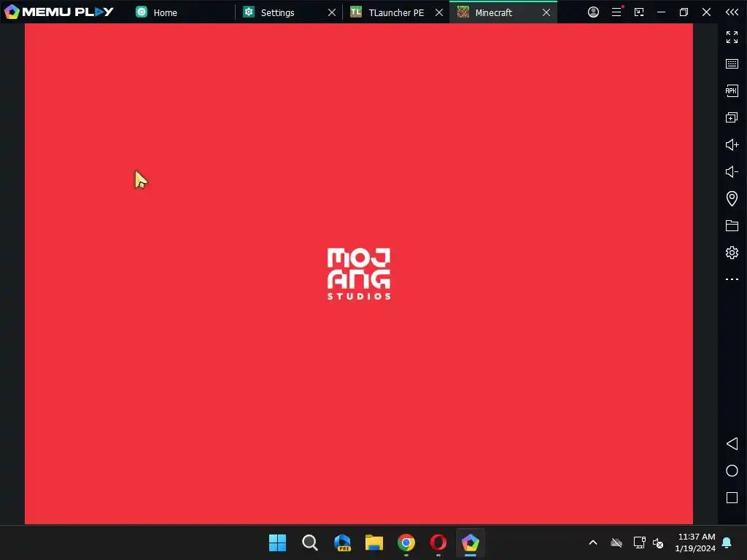Open the Windows Start menu

277,542
